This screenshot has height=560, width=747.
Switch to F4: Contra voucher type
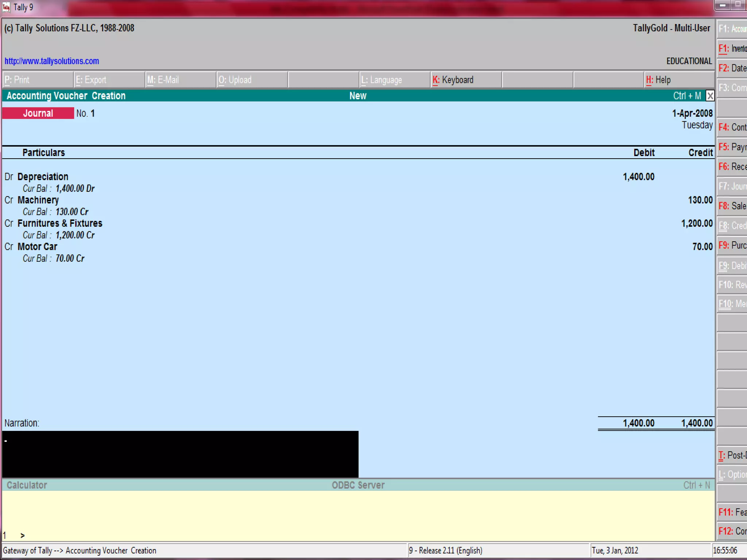pyautogui.click(x=732, y=127)
